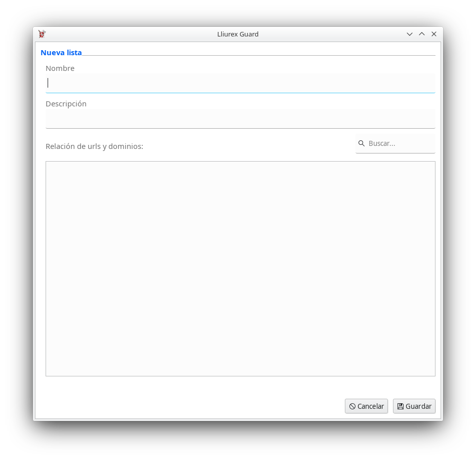476x460 pixels.
Task: Focus the Nombre text field
Action: [240, 83]
